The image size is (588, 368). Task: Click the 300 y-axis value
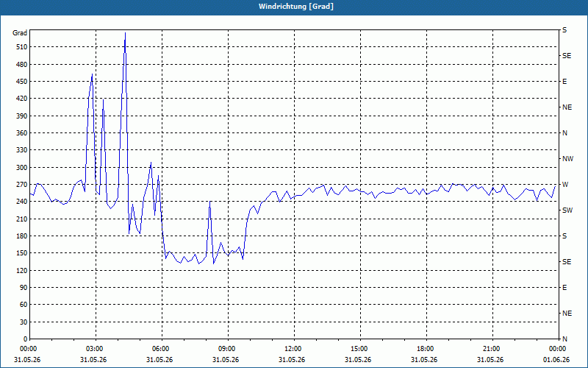[22, 167]
